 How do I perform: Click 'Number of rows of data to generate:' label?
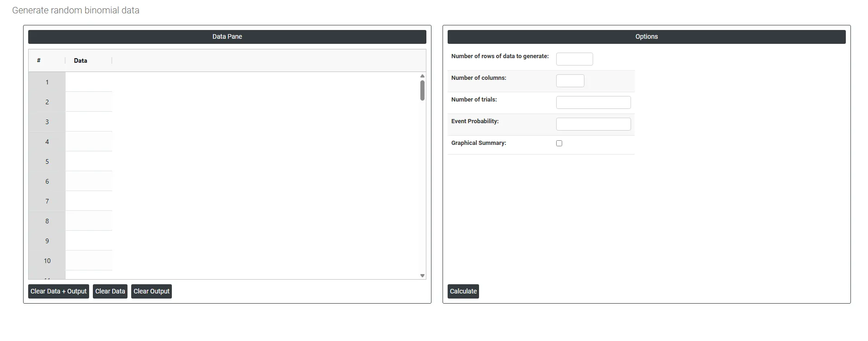[500, 56]
